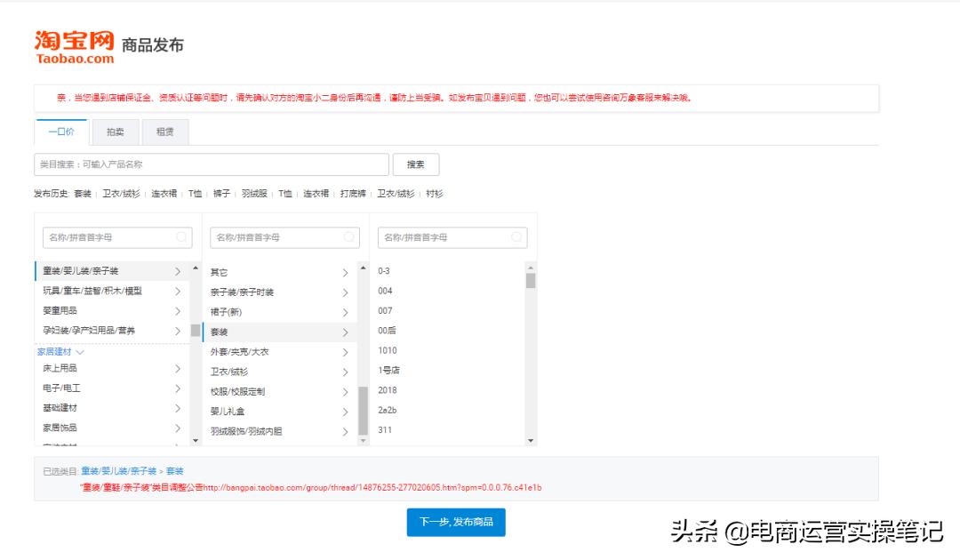960x560 pixels.
Task: Select 1号店 in the third column list
Action: (x=390, y=370)
